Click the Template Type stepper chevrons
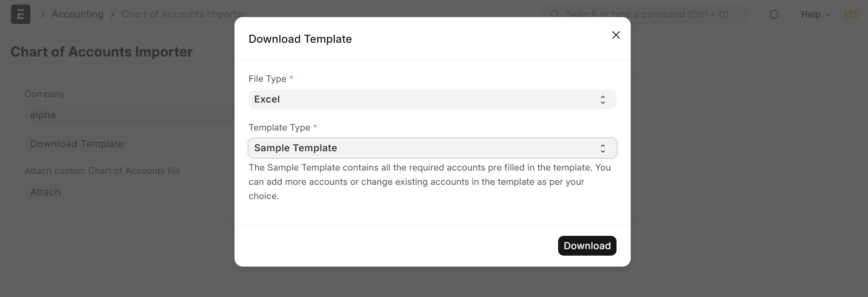The image size is (868, 297). coord(602,148)
